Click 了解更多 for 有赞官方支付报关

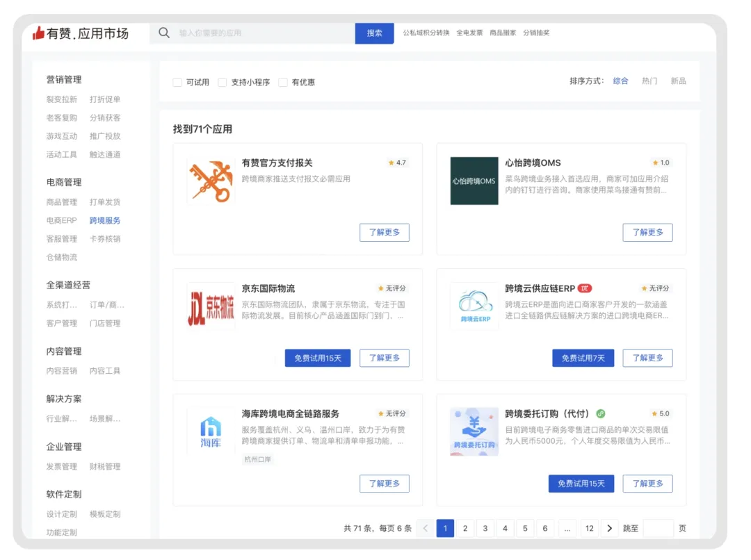(x=385, y=232)
